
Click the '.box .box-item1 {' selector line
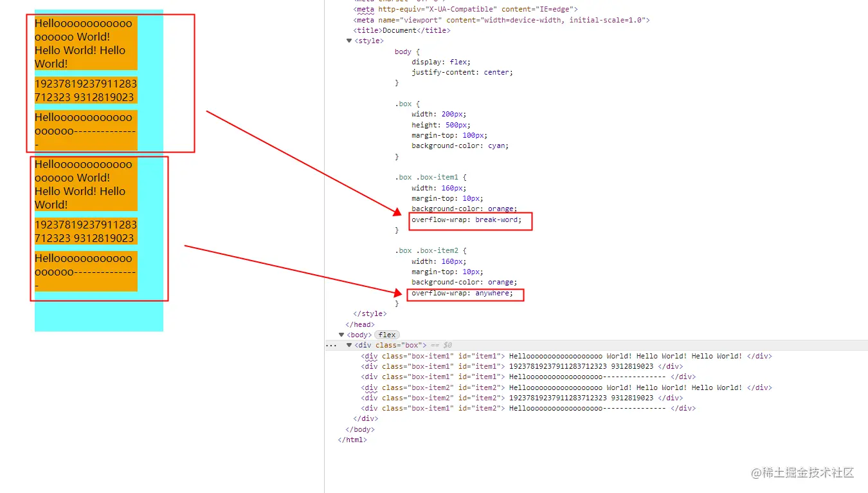(x=430, y=177)
